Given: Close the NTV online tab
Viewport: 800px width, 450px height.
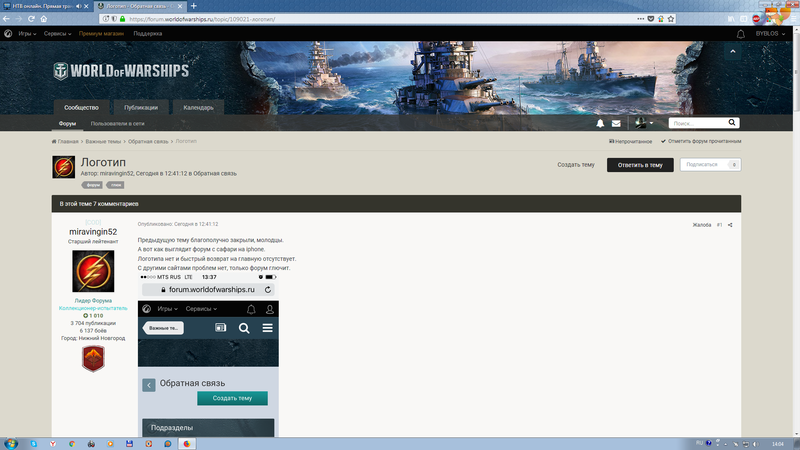Looking at the screenshot, I should pos(86,6).
